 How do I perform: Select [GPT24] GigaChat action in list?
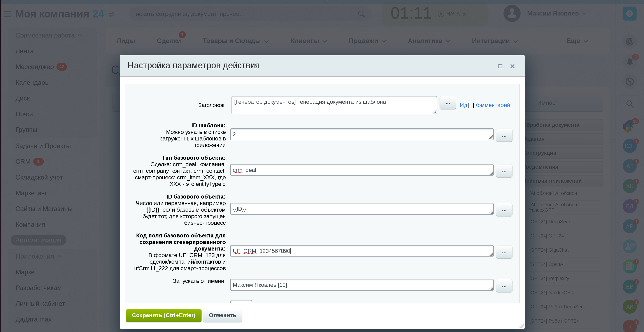(549, 250)
